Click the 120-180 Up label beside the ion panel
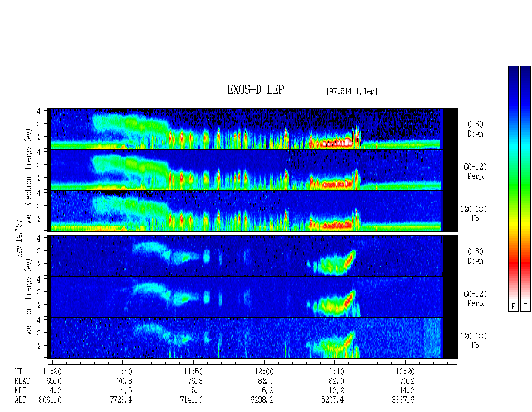 474,341
